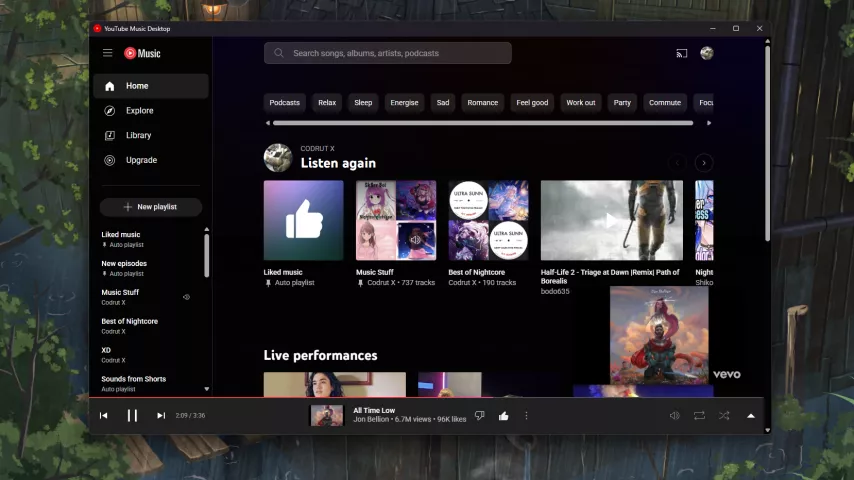This screenshot has height=480, width=854.
Task: Open more options for current song
Action: (x=526, y=416)
